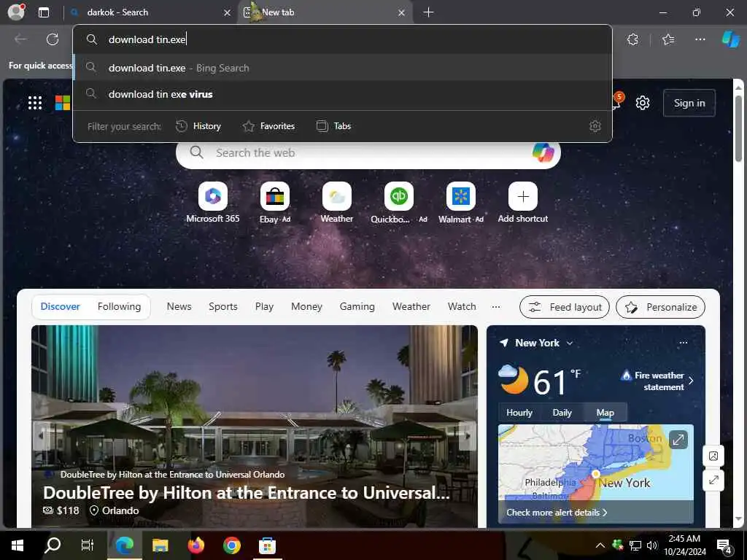Open the Extensions puzzle icon
This screenshot has height=560, width=747.
(x=632, y=39)
